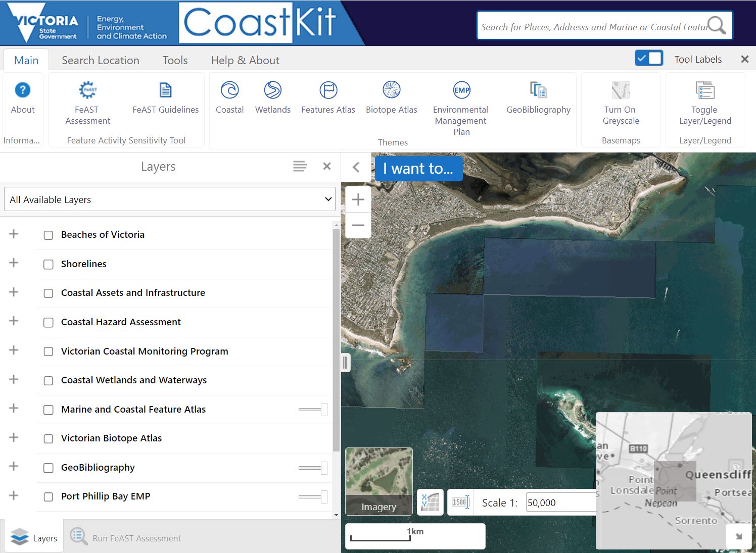The image size is (756, 553).
Task: Check the GeoBibliography layer checkbox
Action: [x=49, y=468]
